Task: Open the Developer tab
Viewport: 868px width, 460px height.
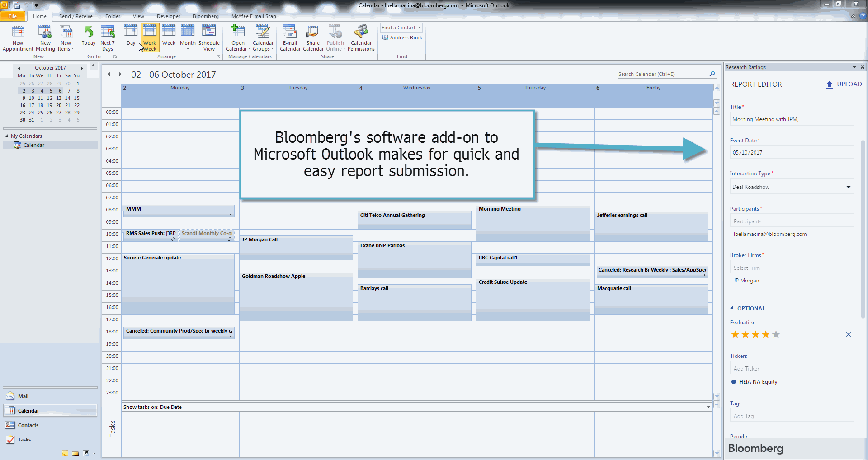Action: [x=169, y=16]
